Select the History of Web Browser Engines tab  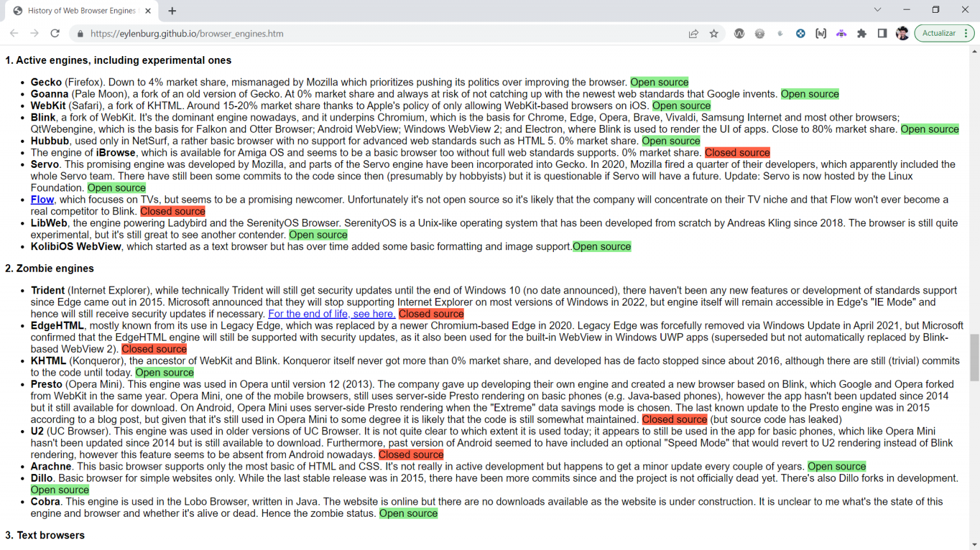click(81, 11)
